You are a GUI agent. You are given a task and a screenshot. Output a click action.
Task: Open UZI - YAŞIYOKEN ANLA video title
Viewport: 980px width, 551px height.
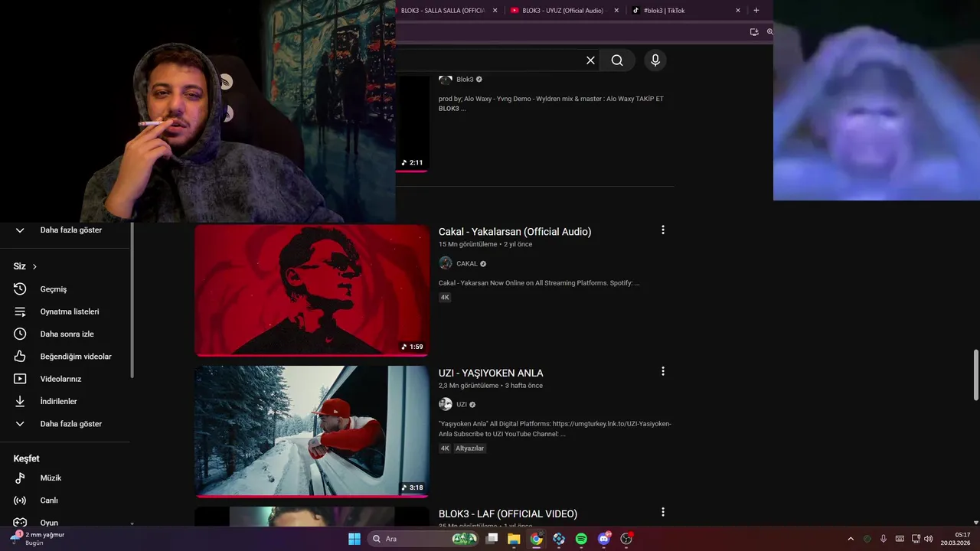491,373
